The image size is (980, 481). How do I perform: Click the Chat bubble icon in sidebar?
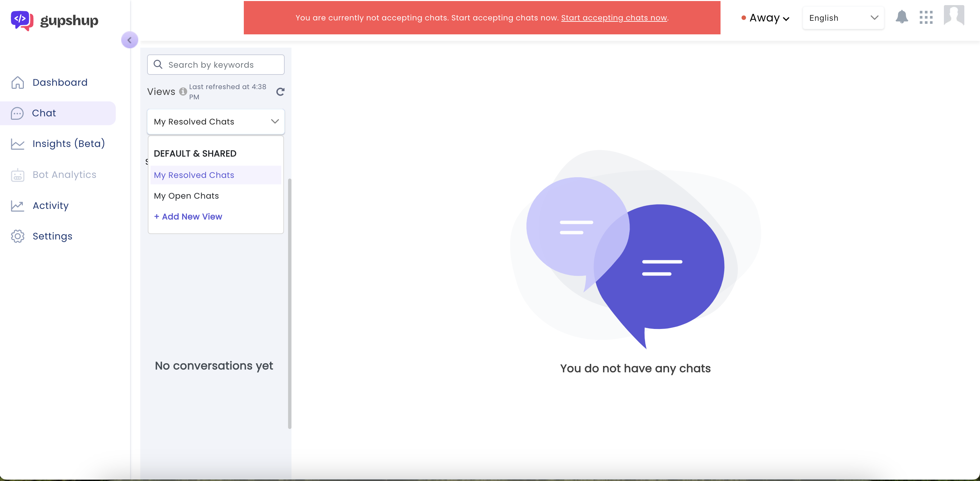pos(17,113)
